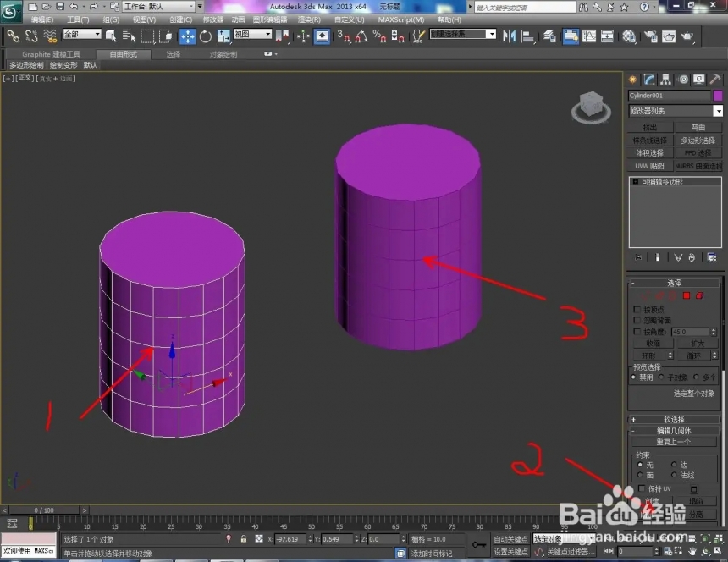This screenshot has width=728, height=562.
Task: Click the 弯曲 modifier button
Action: 698,127
